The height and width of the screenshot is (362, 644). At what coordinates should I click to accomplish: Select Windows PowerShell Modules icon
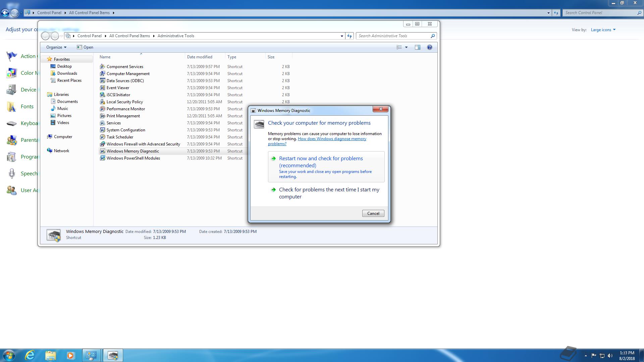point(102,158)
